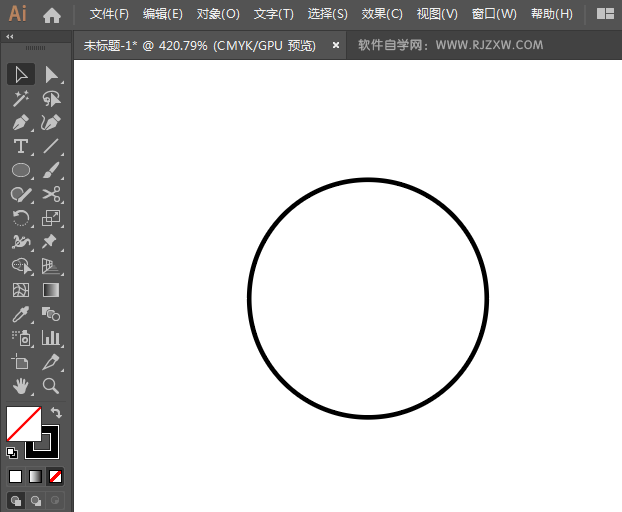
Task: Set paint to None button
Action: [55, 476]
